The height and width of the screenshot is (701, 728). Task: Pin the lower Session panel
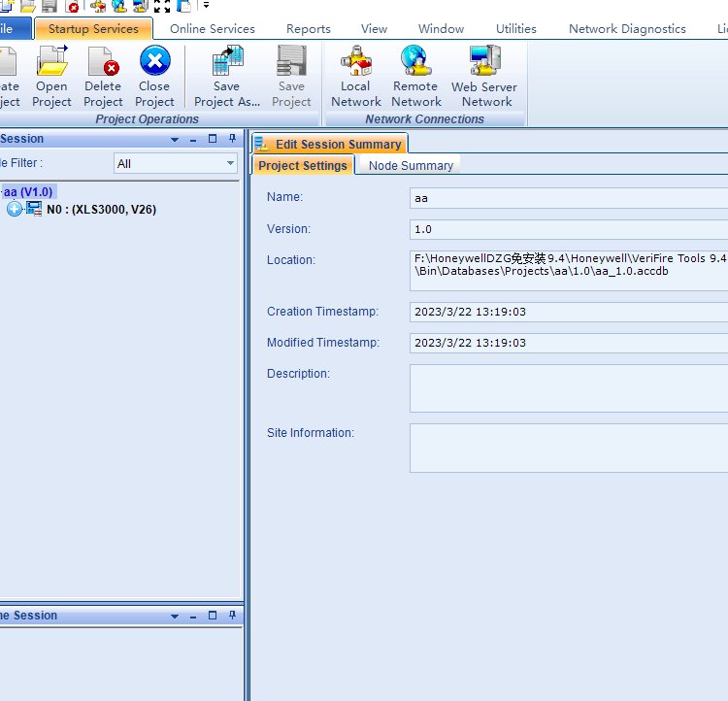click(x=233, y=615)
